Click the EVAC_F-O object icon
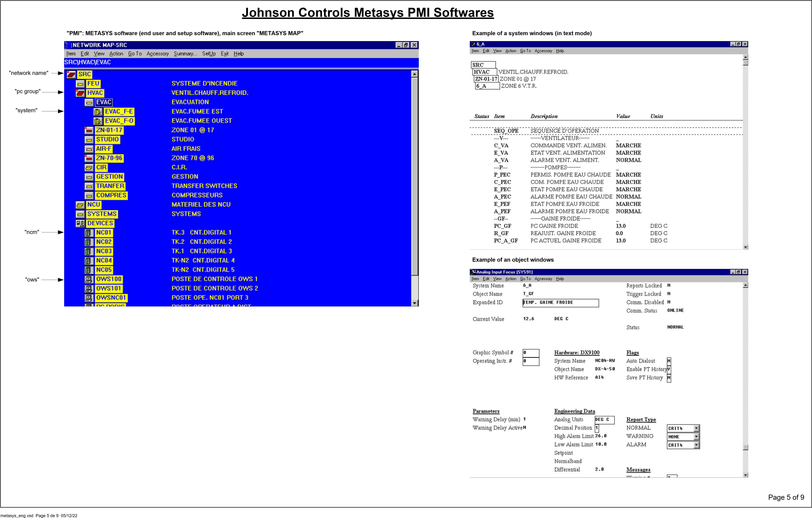 pos(98,121)
